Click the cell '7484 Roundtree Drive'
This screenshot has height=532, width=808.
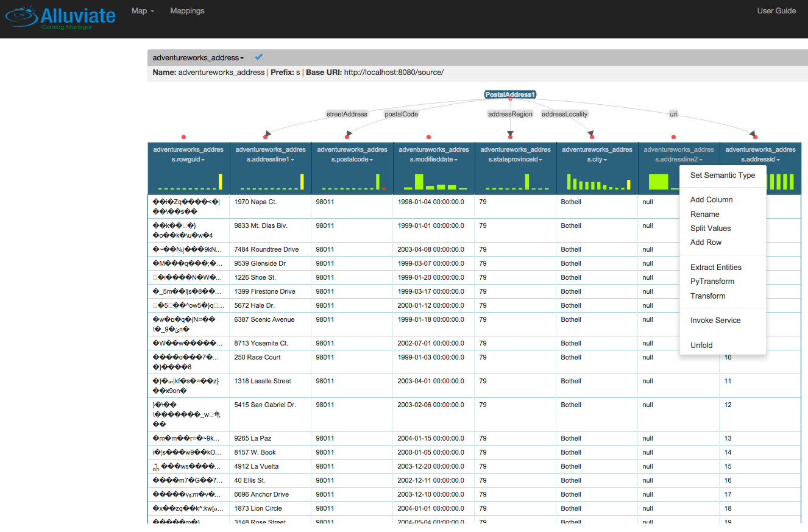[271, 249]
